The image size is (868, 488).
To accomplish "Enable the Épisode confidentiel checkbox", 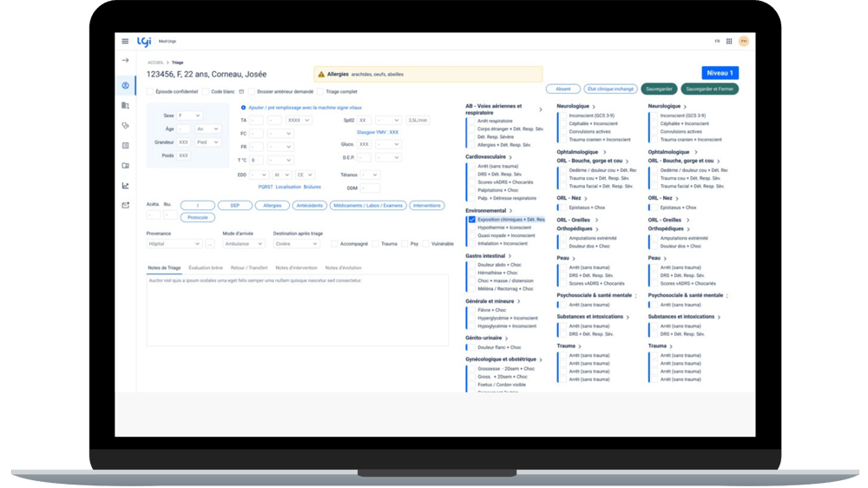I will pos(150,91).
